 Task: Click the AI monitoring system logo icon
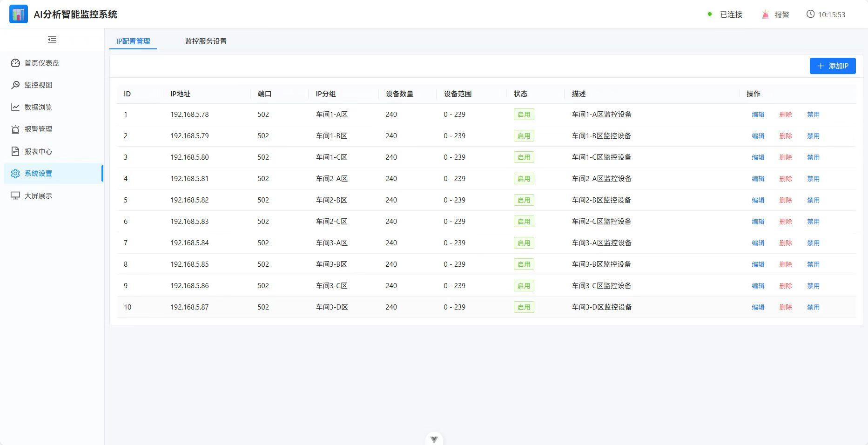point(19,14)
